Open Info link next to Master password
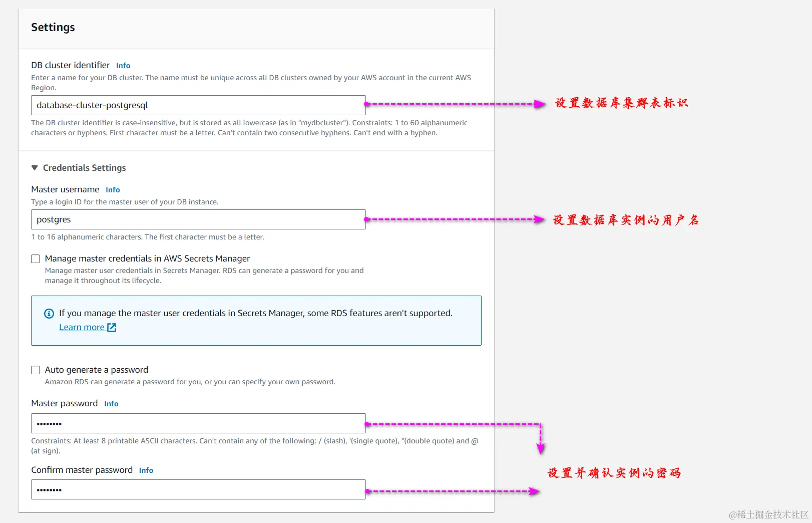The width and height of the screenshot is (812, 523). coord(111,404)
